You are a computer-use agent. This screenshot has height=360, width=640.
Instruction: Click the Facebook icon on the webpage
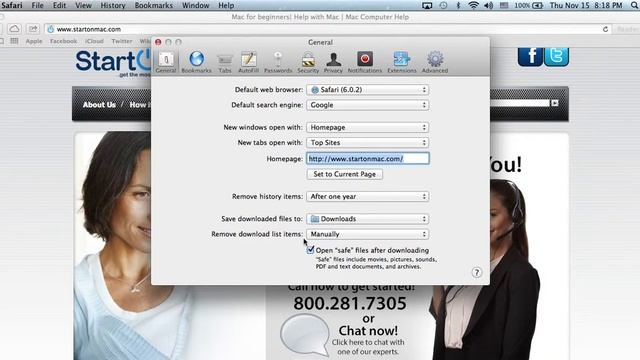[530, 56]
